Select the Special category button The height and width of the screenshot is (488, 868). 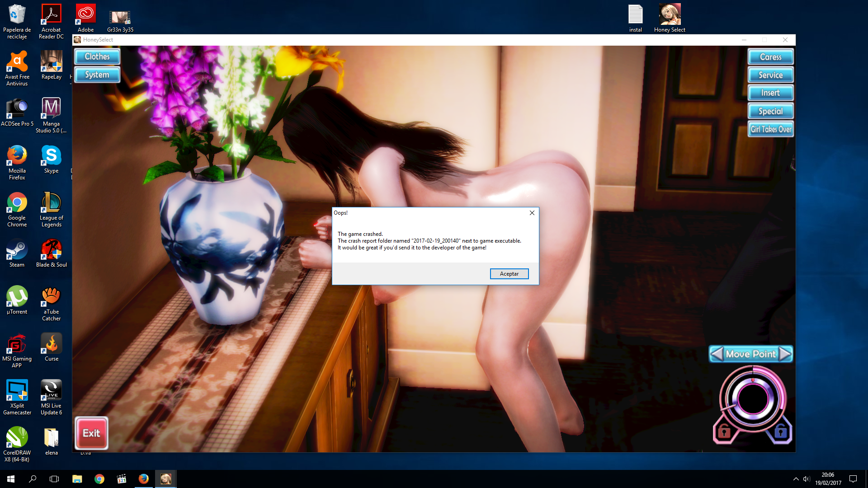click(771, 111)
